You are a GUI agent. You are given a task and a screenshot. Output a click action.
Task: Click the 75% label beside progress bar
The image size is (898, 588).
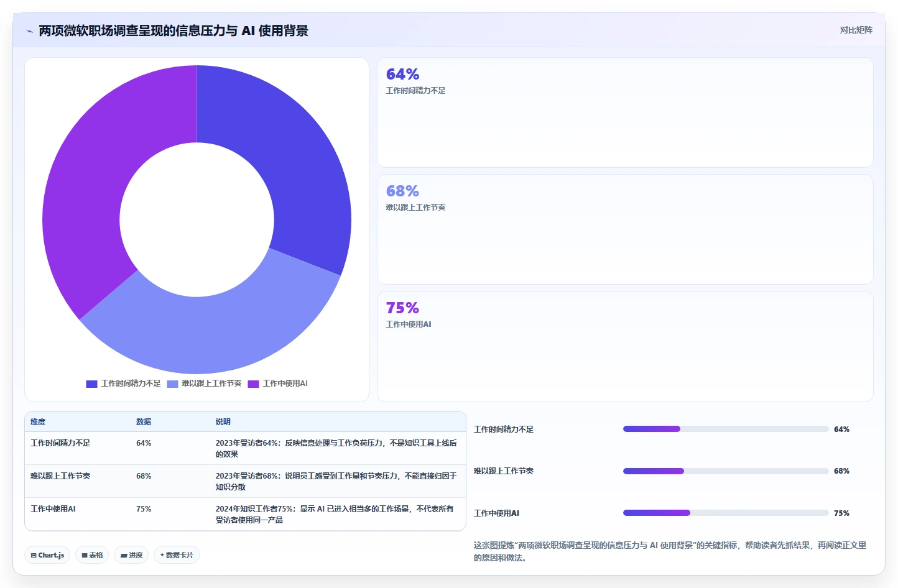tap(841, 513)
